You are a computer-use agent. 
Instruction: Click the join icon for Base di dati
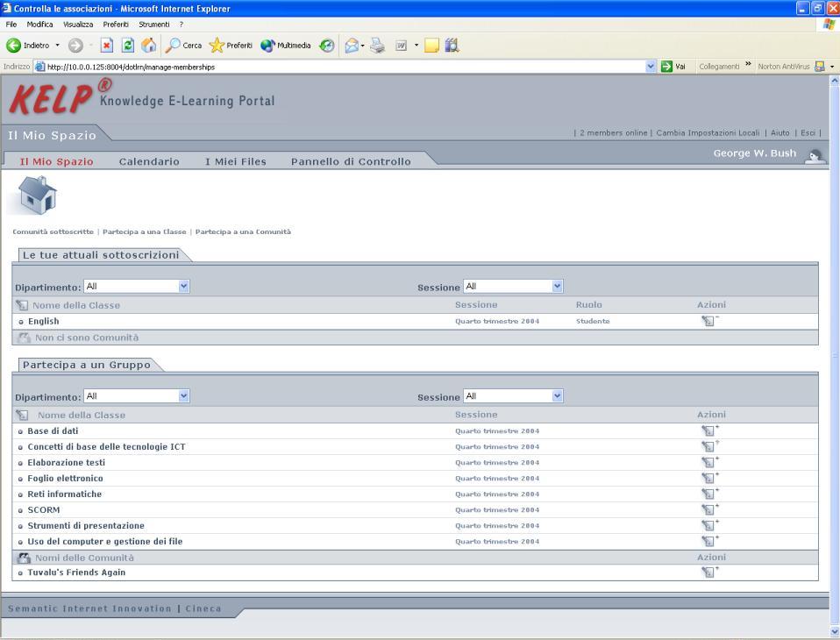coord(708,430)
